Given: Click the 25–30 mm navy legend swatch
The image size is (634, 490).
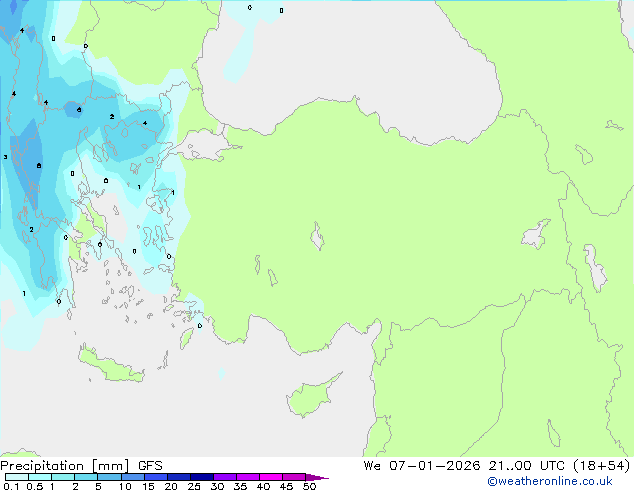Looking at the screenshot, I should coord(202,477).
